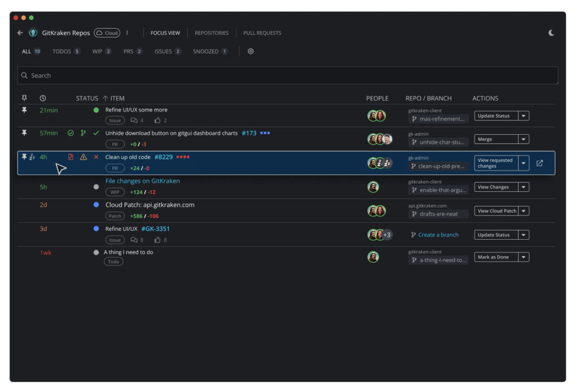Click the avatar on A thing I need to do
This screenshot has height=392, width=578.
point(373,257)
